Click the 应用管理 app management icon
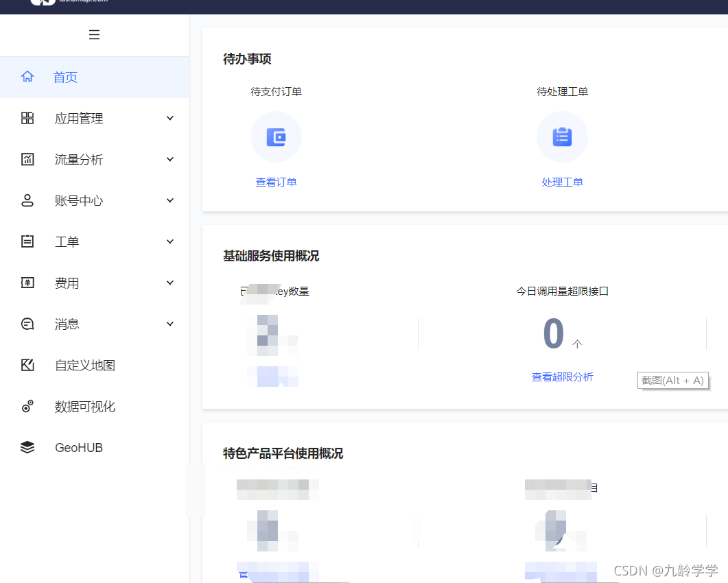728x583 pixels. [x=27, y=118]
